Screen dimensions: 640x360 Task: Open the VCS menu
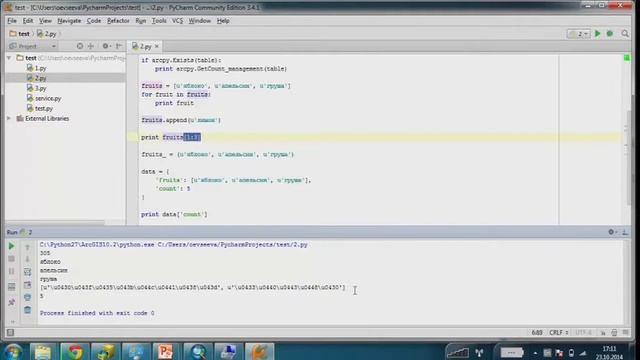(177, 21)
